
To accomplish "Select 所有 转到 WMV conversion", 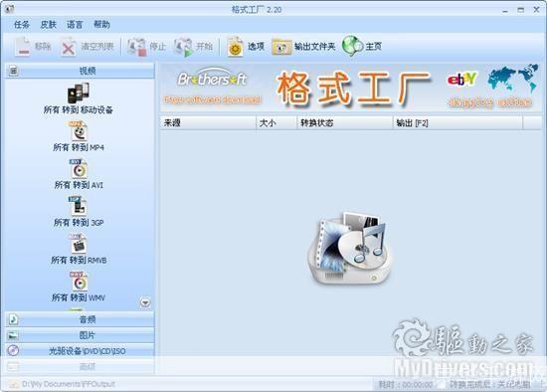I will pos(79,287).
